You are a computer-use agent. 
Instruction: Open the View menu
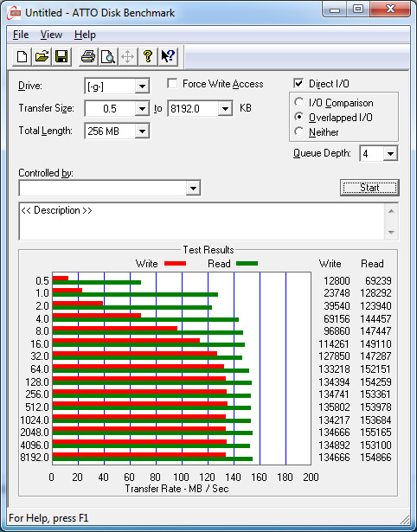pos(51,35)
